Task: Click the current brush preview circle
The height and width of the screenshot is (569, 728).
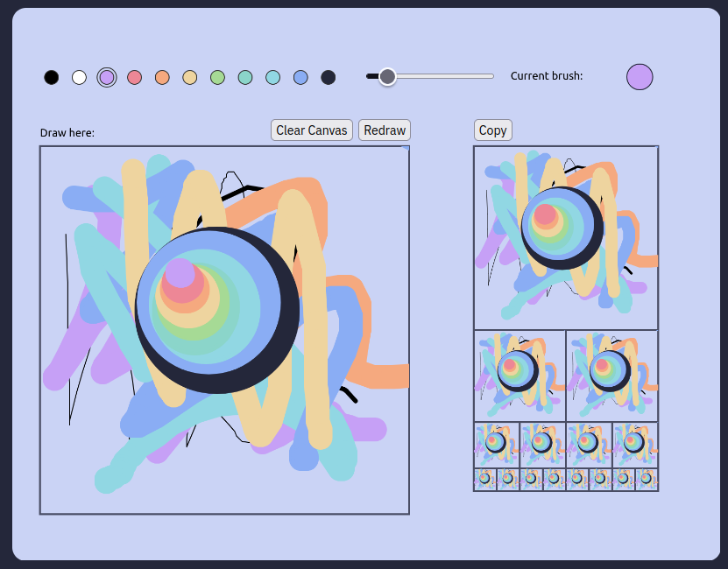Action: tap(640, 77)
